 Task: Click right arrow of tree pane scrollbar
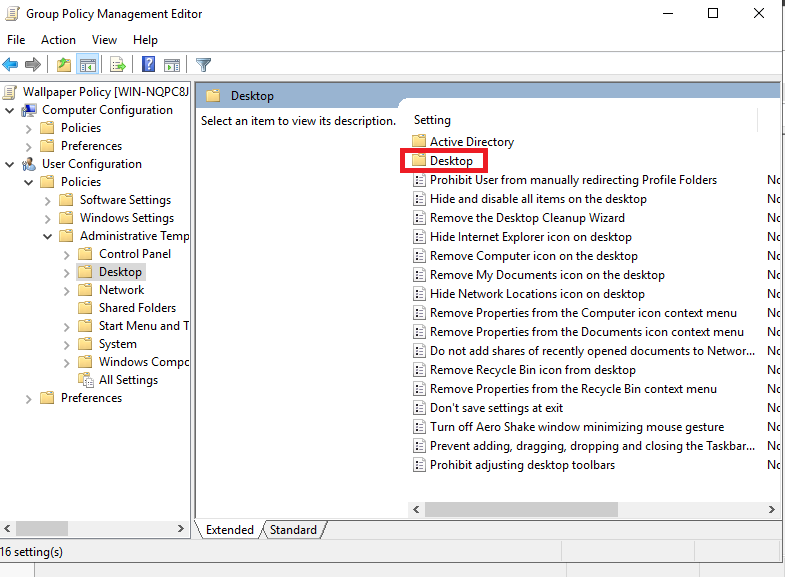pyautogui.click(x=181, y=528)
